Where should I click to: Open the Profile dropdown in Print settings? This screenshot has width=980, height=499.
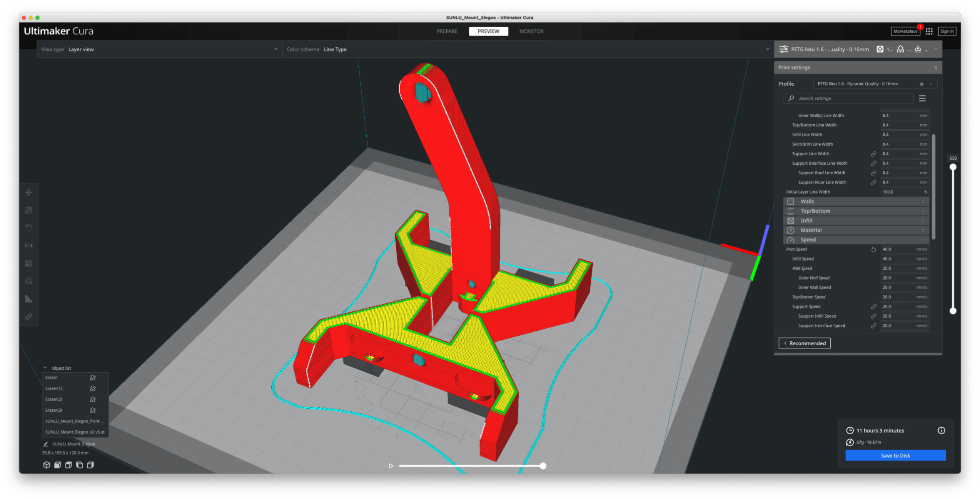[875, 84]
